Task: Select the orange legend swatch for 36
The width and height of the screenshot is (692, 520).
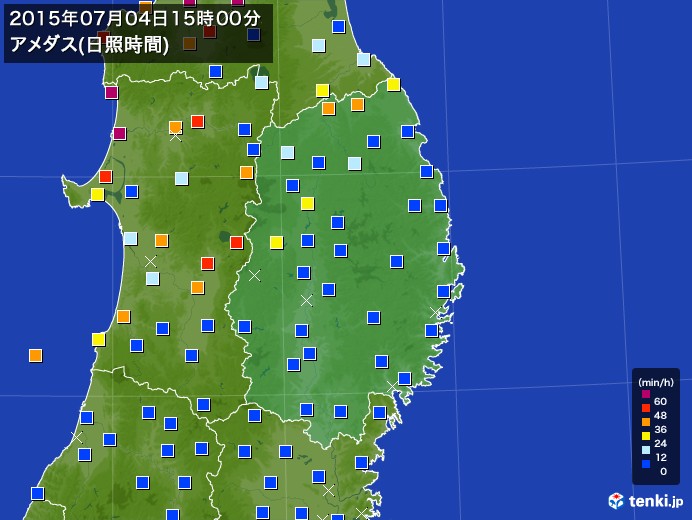Action: tap(646, 422)
